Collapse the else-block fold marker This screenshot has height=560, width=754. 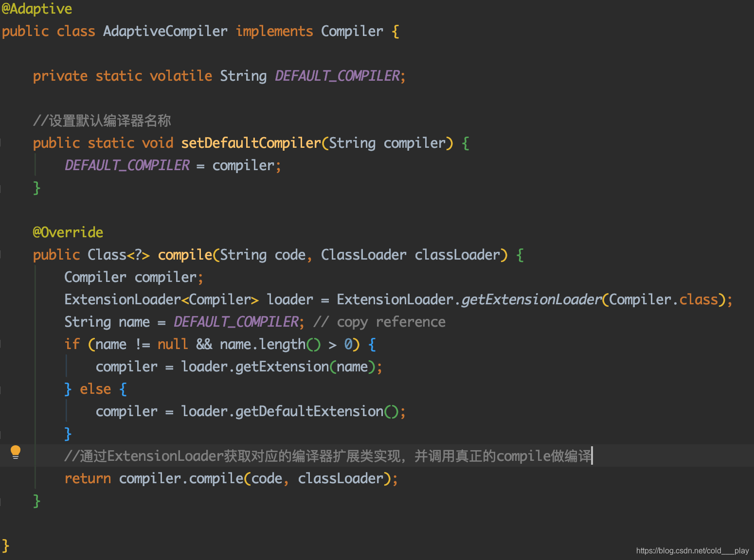[1, 389]
